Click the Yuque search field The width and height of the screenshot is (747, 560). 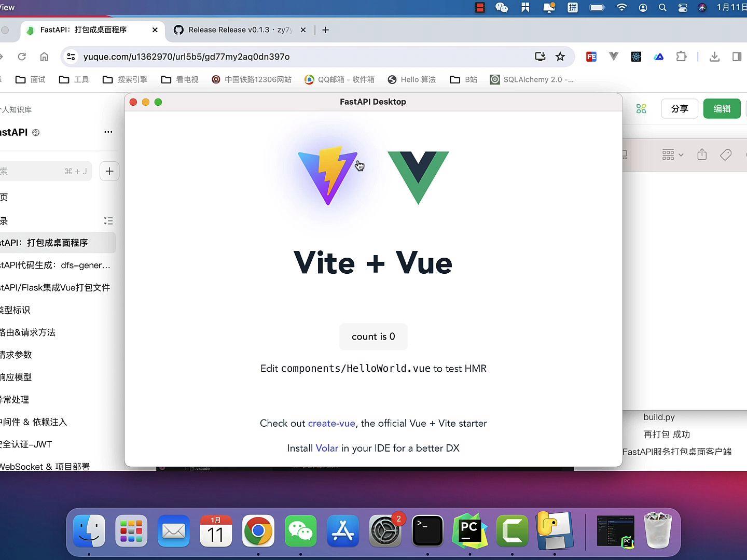click(45, 171)
